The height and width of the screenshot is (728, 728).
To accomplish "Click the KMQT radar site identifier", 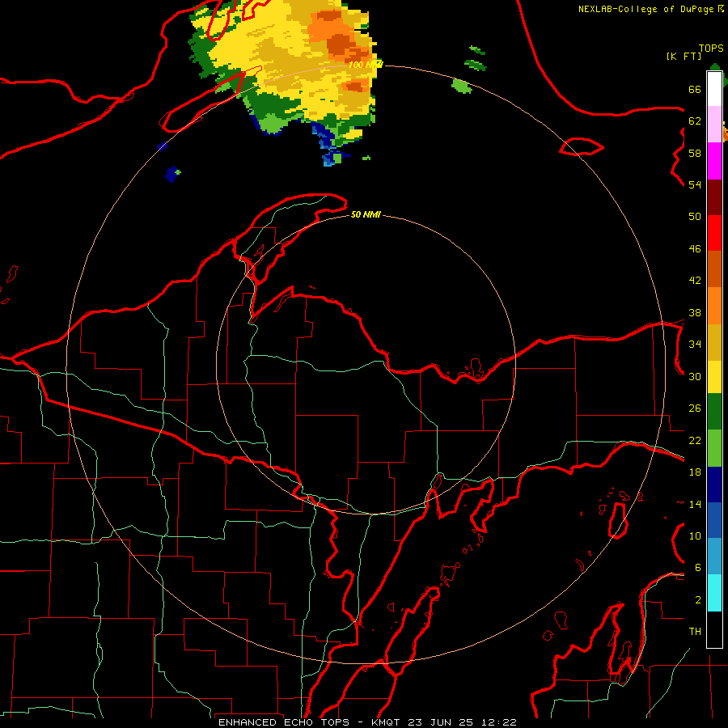I will [387, 722].
